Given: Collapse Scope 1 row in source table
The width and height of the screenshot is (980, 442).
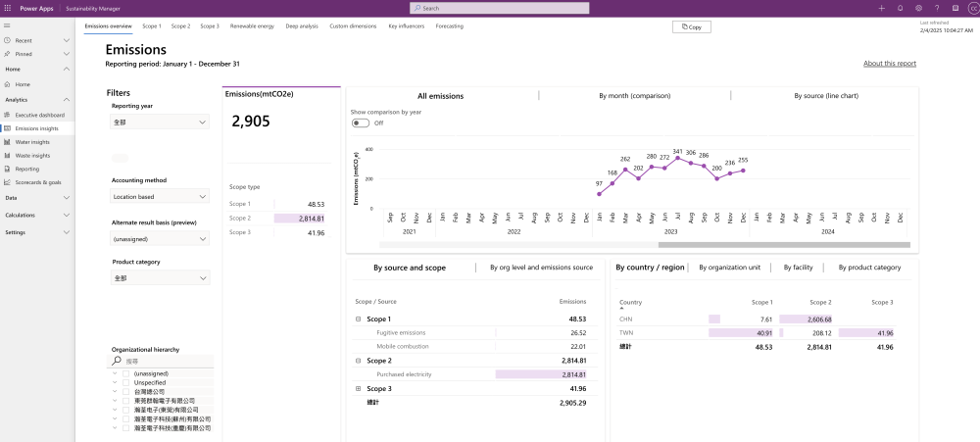Looking at the screenshot, I should tap(359, 319).
